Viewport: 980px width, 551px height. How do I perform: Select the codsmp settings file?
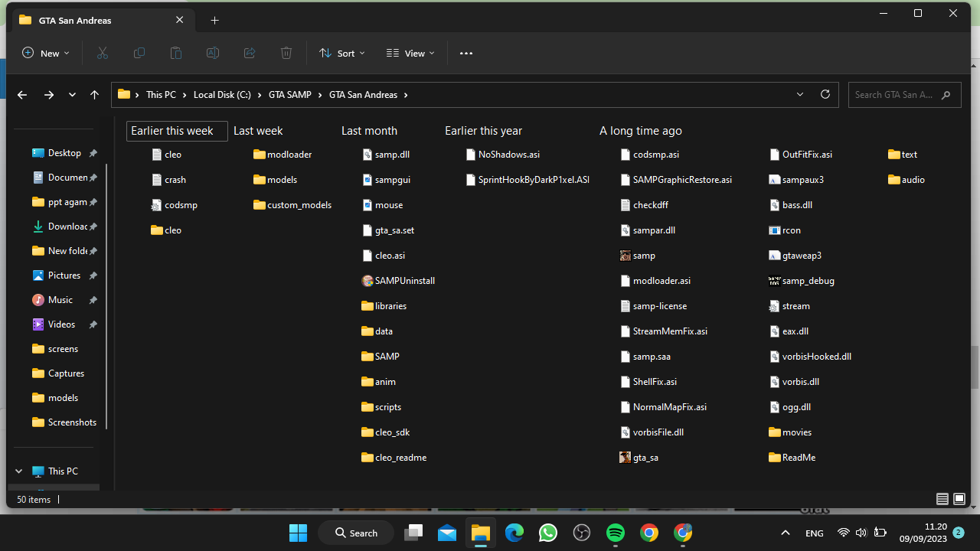point(174,205)
